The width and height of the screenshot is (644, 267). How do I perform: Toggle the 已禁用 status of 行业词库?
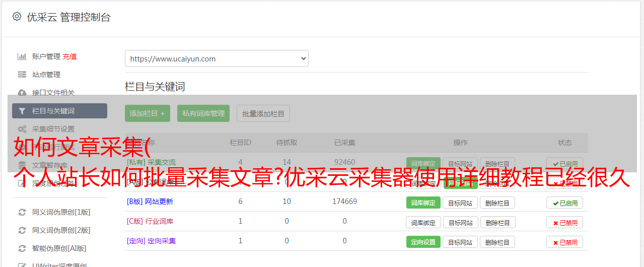click(x=564, y=222)
